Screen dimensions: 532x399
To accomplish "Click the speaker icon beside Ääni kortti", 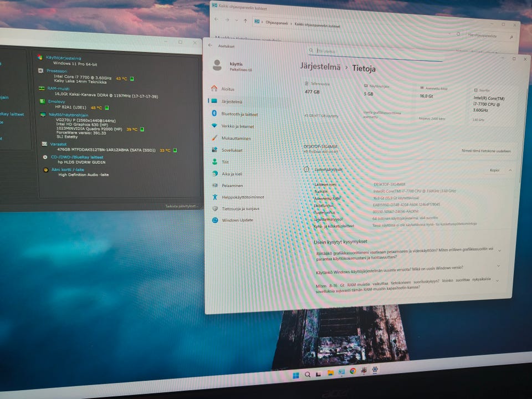I will [x=45, y=170].
